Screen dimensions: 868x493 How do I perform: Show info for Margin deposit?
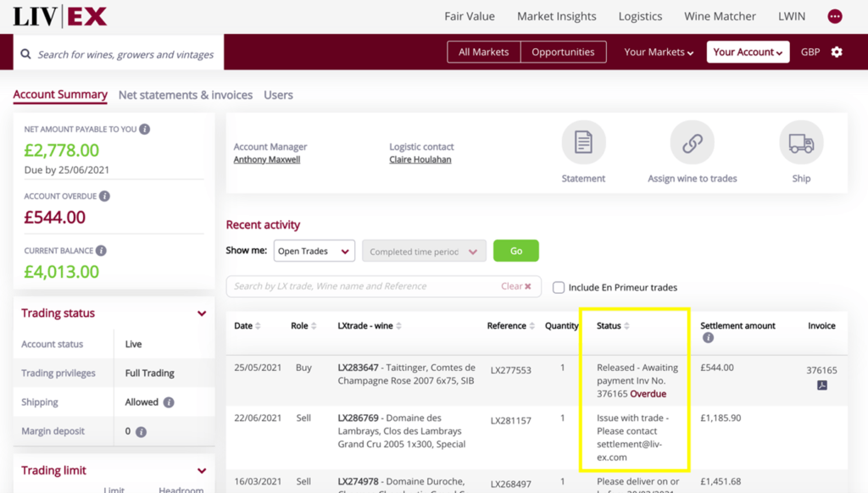point(142,431)
